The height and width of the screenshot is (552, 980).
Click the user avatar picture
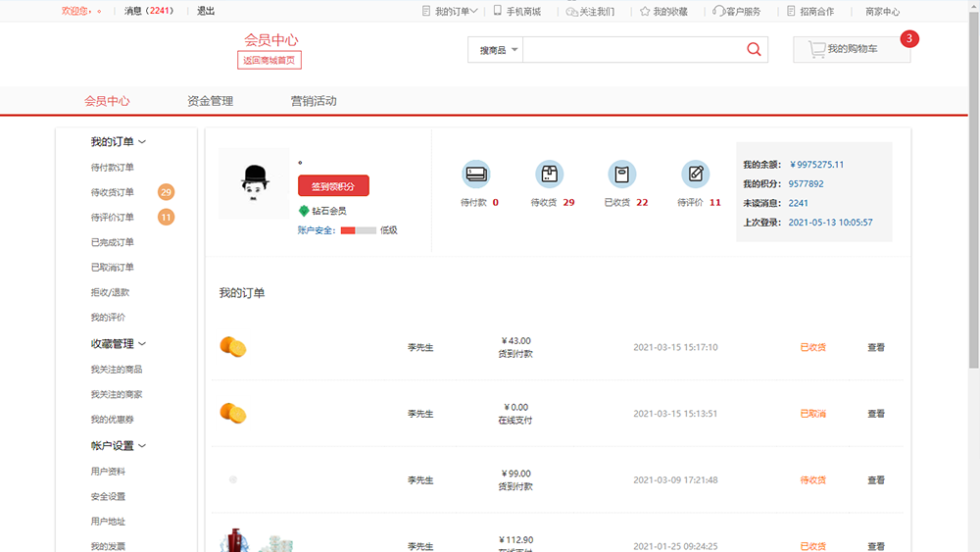pos(255,183)
